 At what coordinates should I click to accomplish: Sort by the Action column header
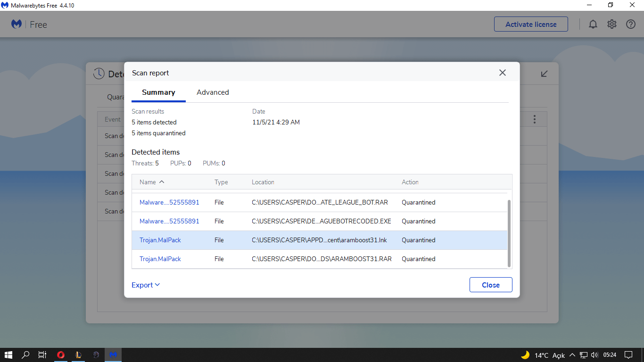click(x=410, y=182)
